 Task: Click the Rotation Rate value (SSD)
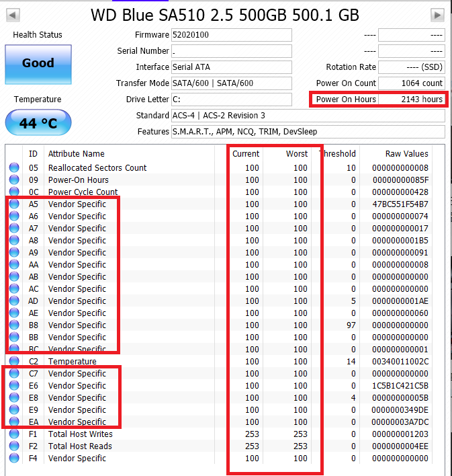click(412, 67)
